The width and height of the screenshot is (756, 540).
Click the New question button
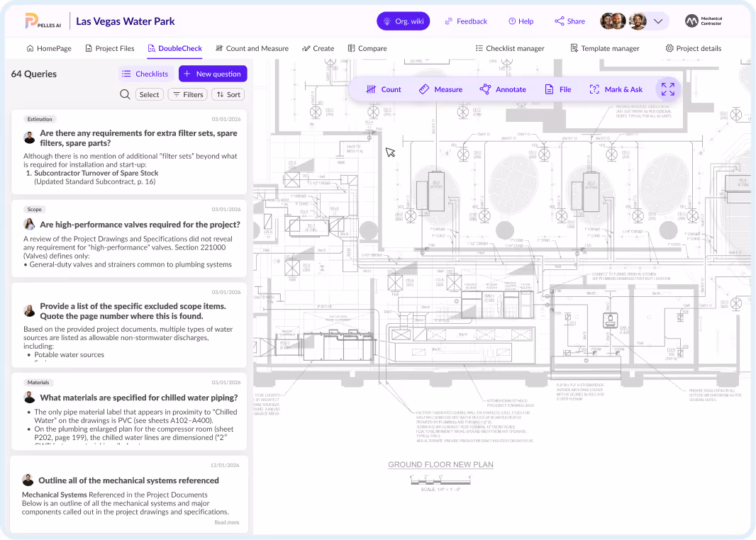[x=213, y=74]
